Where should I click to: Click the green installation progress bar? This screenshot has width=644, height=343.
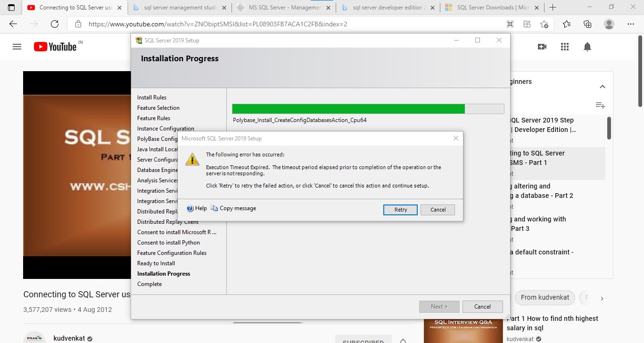[368, 109]
